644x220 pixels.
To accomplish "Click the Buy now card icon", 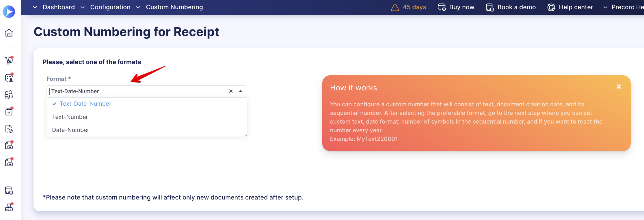I will click(442, 7).
